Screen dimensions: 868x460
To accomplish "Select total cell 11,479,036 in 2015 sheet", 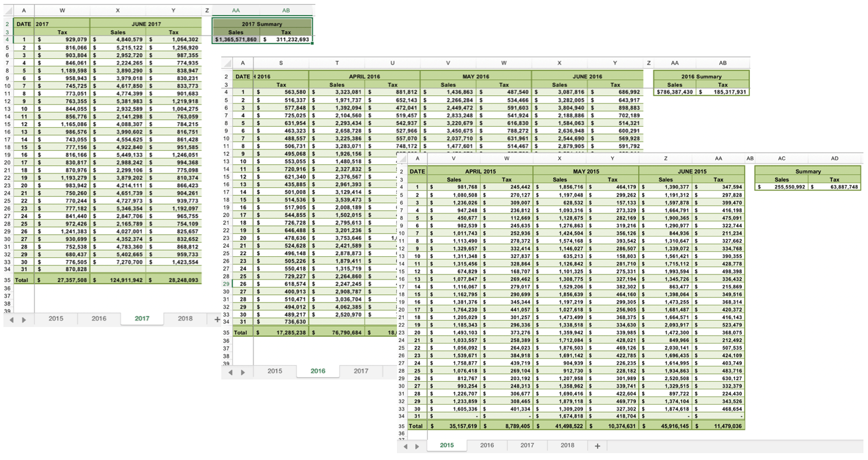I will point(718,426).
